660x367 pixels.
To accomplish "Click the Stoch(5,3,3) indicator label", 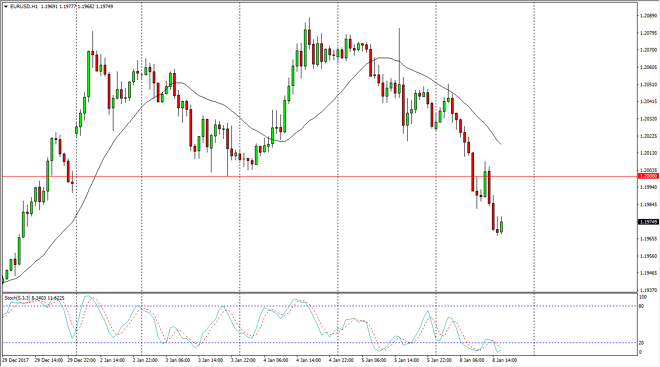I will 17,298.
